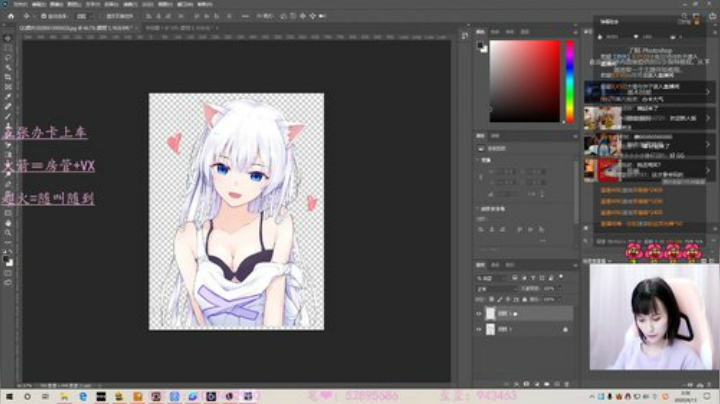Open the Image menu
Image resolution: width=720 pixels, height=404 pixels.
click(56, 4)
